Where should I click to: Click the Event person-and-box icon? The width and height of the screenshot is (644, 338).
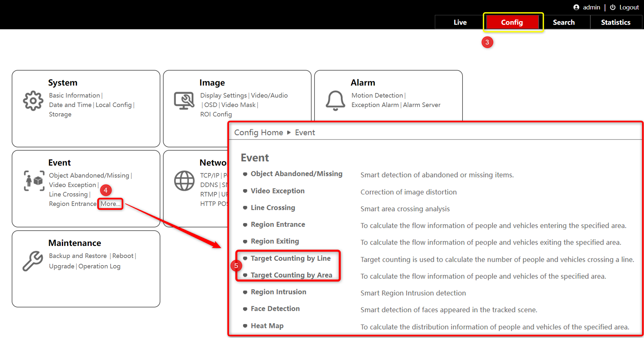coord(34,181)
